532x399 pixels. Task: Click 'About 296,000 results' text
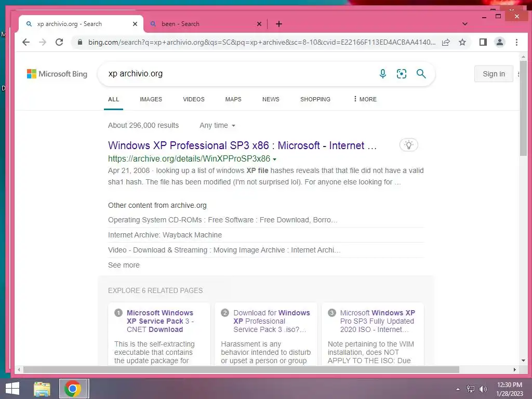[x=143, y=126]
